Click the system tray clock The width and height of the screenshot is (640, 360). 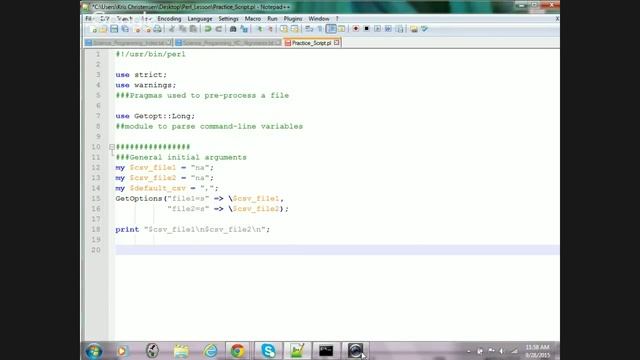point(537,351)
